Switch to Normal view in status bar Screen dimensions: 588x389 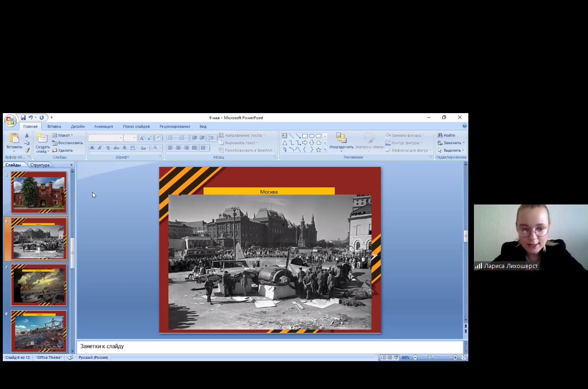click(x=383, y=357)
